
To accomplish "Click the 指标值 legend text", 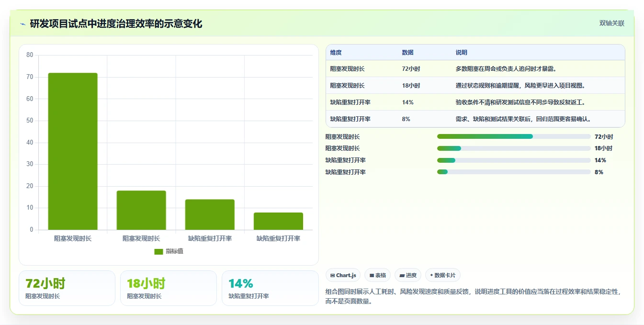I will click(174, 252).
